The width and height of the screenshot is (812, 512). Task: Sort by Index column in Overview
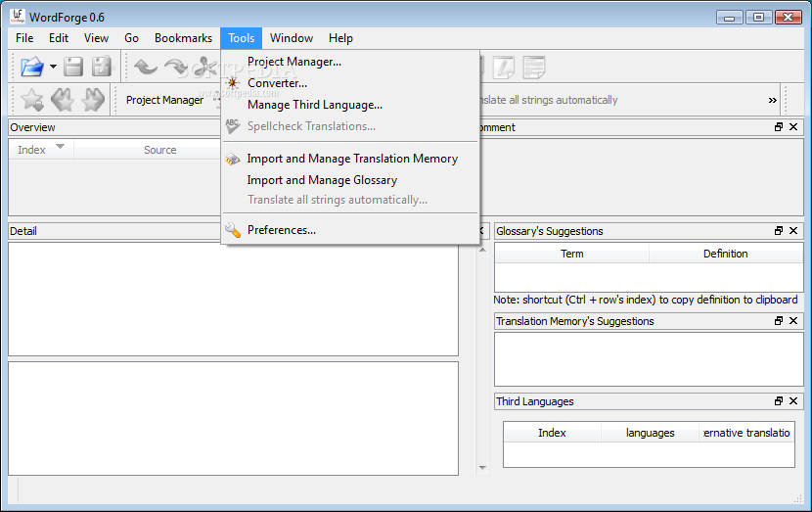[x=41, y=150]
